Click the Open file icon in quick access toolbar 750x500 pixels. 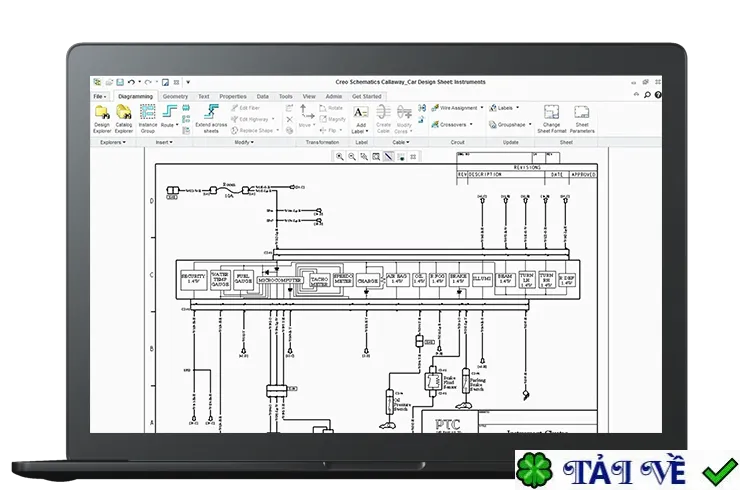coord(109,82)
